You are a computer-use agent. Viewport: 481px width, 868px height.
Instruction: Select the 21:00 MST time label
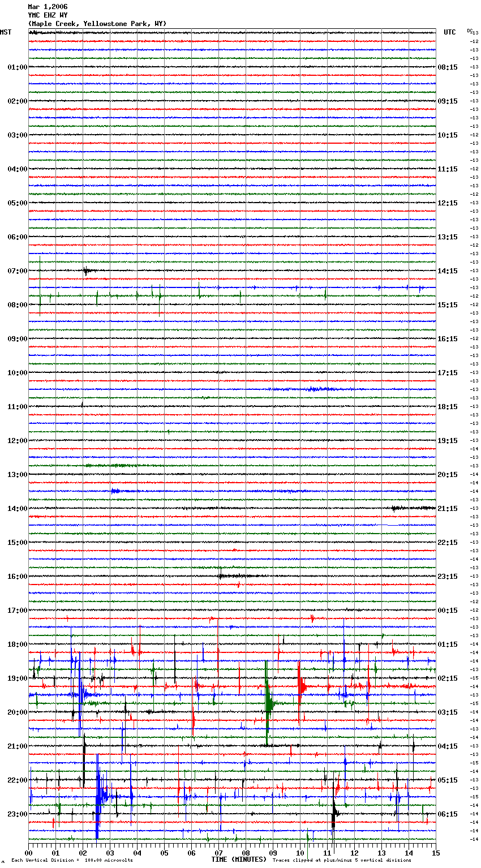point(18,746)
